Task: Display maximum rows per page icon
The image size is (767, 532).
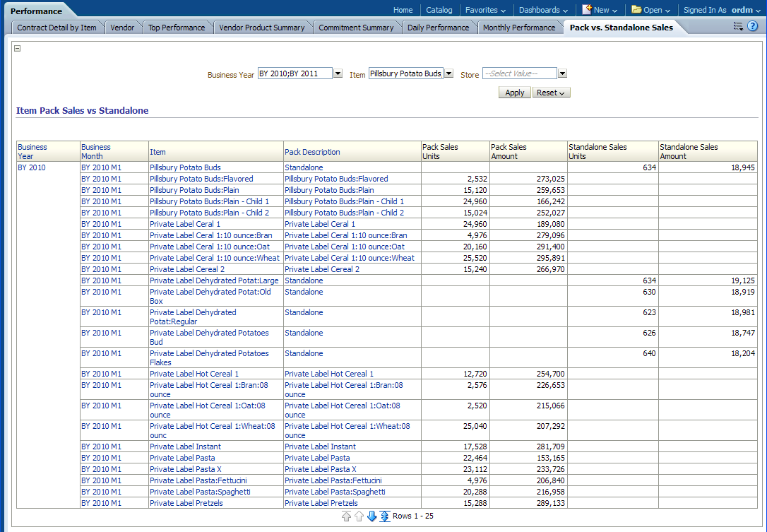Action: [385, 516]
